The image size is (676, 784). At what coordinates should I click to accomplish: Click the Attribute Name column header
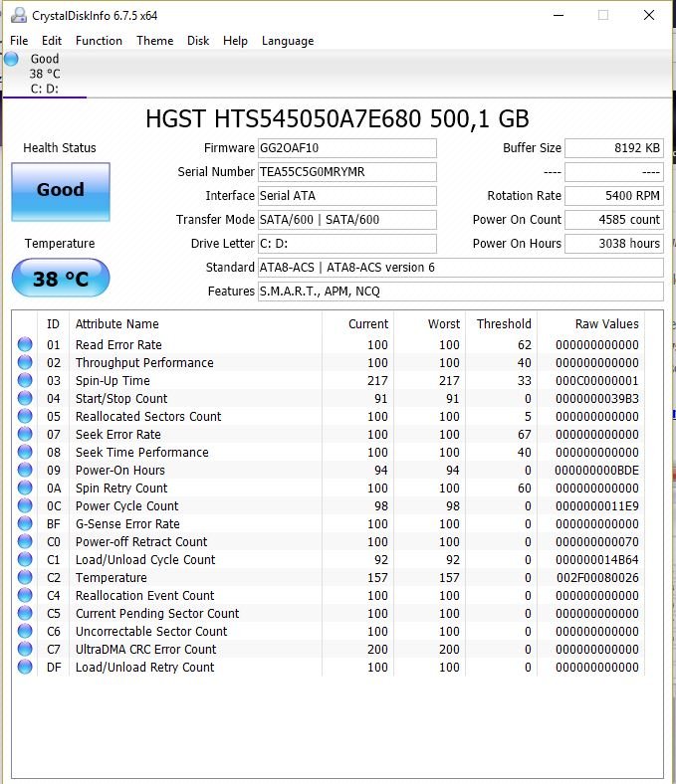[196, 324]
